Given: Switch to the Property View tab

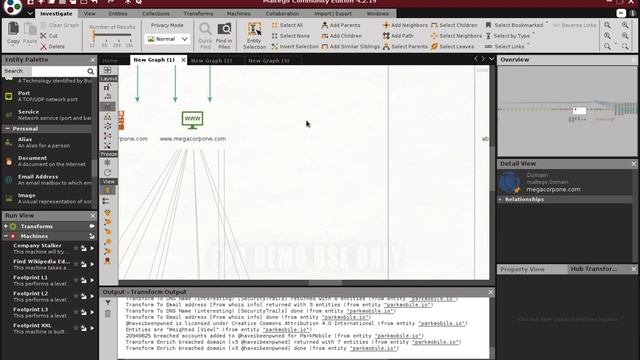Looking at the screenshot, I should pyautogui.click(x=522, y=269).
